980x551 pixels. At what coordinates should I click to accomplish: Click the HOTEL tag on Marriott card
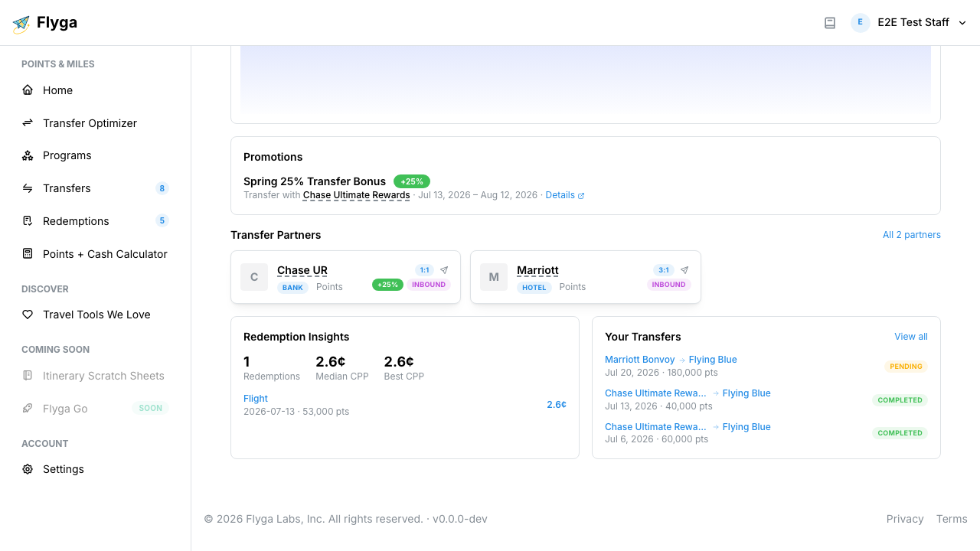click(x=534, y=288)
